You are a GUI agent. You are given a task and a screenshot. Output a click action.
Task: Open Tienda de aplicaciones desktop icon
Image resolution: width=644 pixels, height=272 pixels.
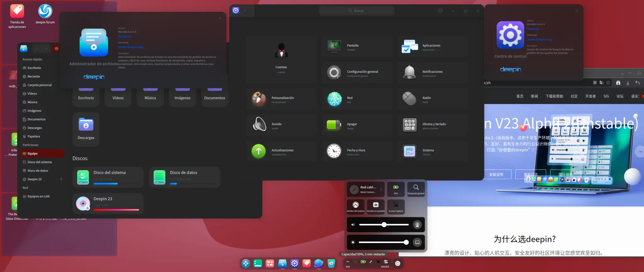17,16
